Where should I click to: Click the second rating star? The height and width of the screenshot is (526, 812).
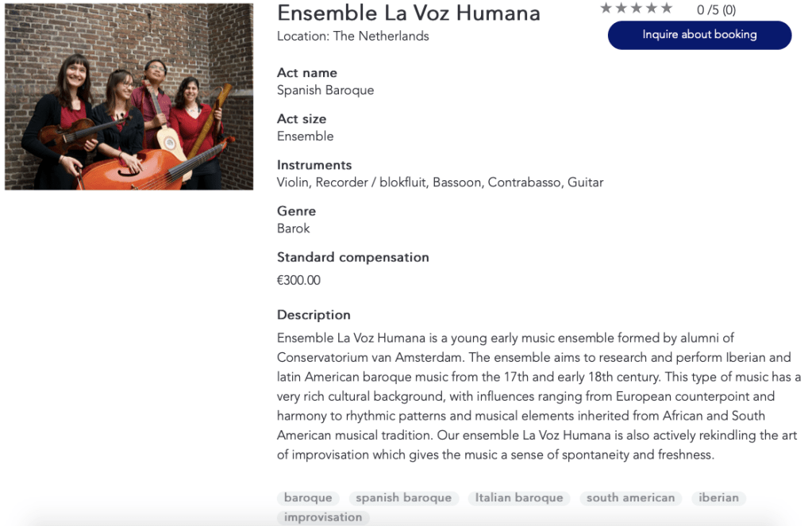click(622, 9)
